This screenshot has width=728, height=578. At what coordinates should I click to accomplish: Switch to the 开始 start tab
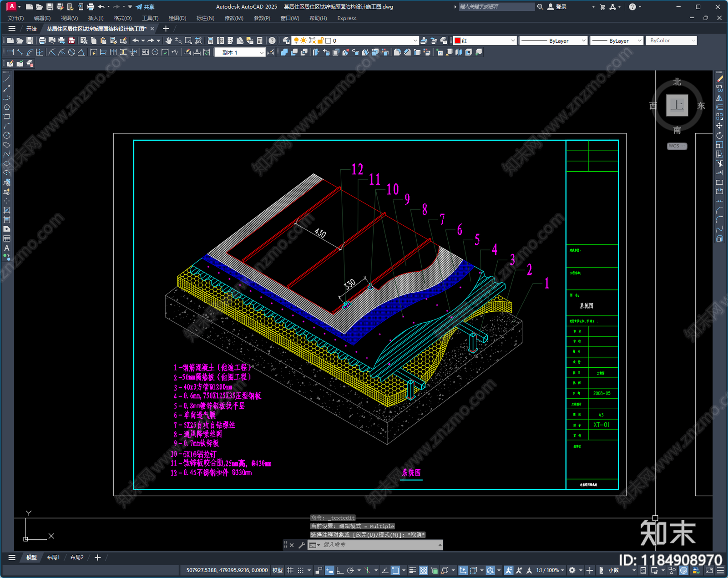point(31,29)
